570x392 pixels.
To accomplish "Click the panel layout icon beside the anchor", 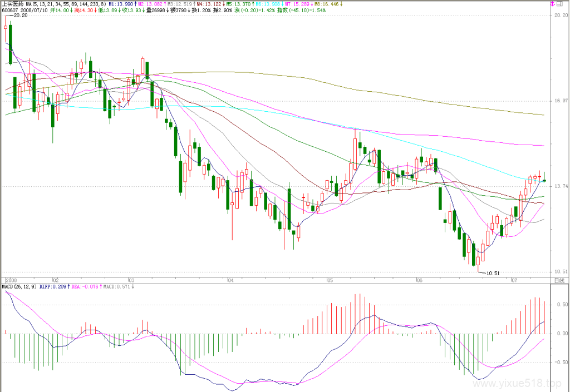I will coord(559,4).
